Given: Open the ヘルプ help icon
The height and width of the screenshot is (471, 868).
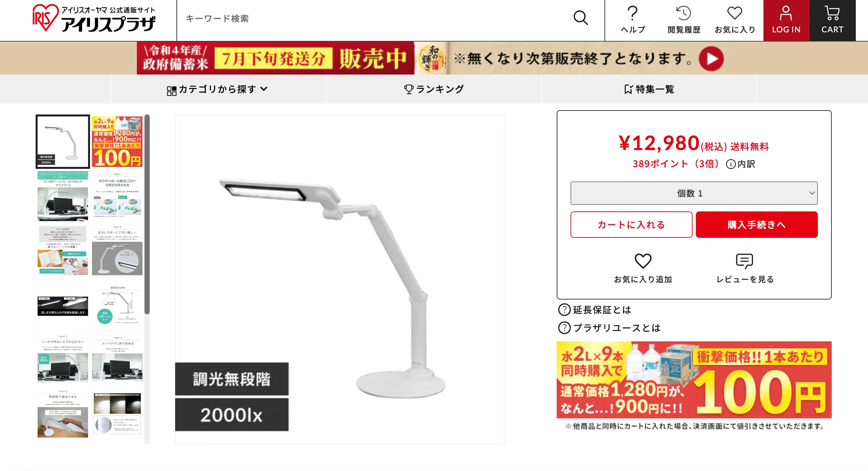Looking at the screenshot, I should (633, 14).
